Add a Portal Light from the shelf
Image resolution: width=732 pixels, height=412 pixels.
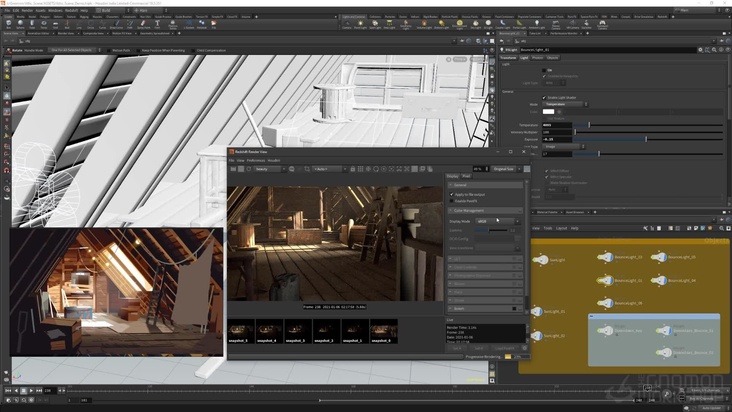point(519,24)
